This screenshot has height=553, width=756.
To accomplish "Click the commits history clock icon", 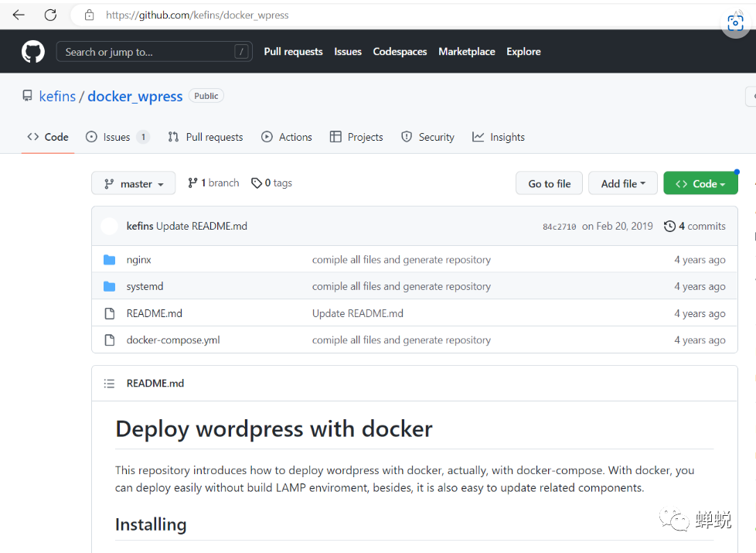I will tap(669, 227).
